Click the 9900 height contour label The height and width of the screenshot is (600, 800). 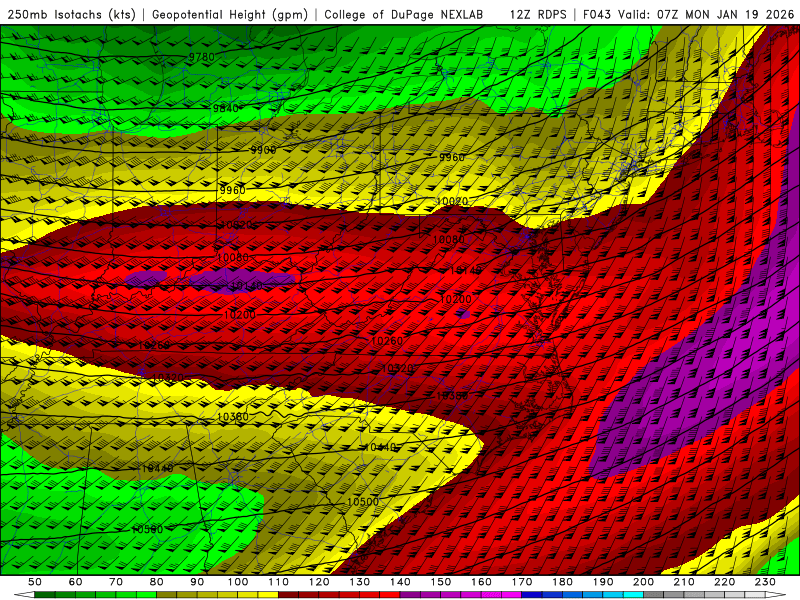pos(263,150)
